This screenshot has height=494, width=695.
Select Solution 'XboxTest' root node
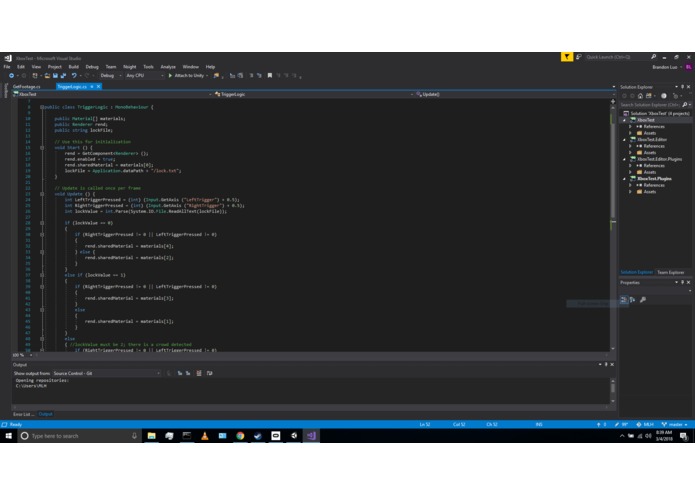pos(656,113)
